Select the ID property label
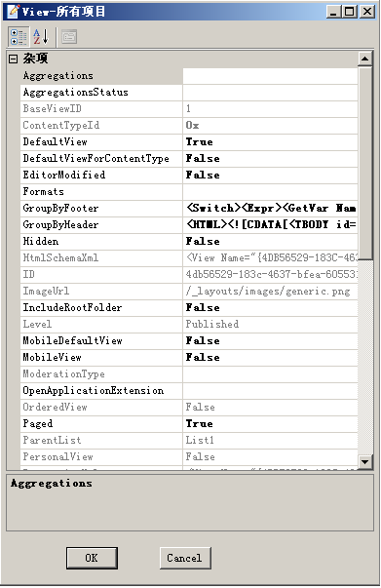 [x=29, y=275]
